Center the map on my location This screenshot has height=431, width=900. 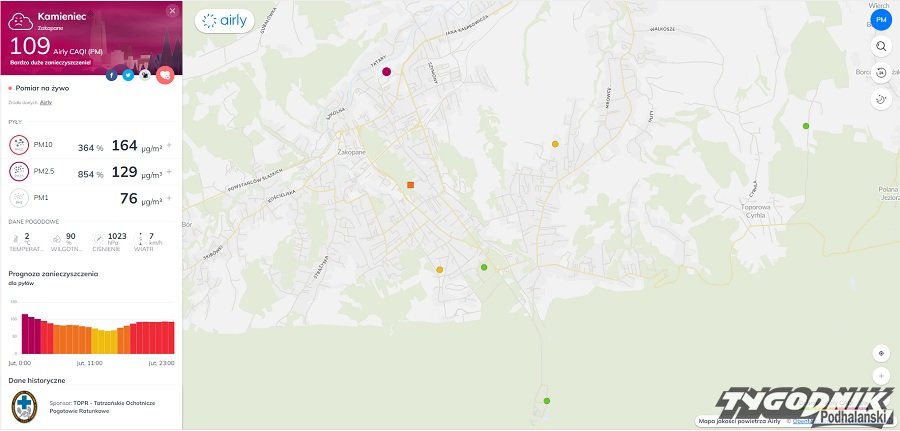click(881, 353)
